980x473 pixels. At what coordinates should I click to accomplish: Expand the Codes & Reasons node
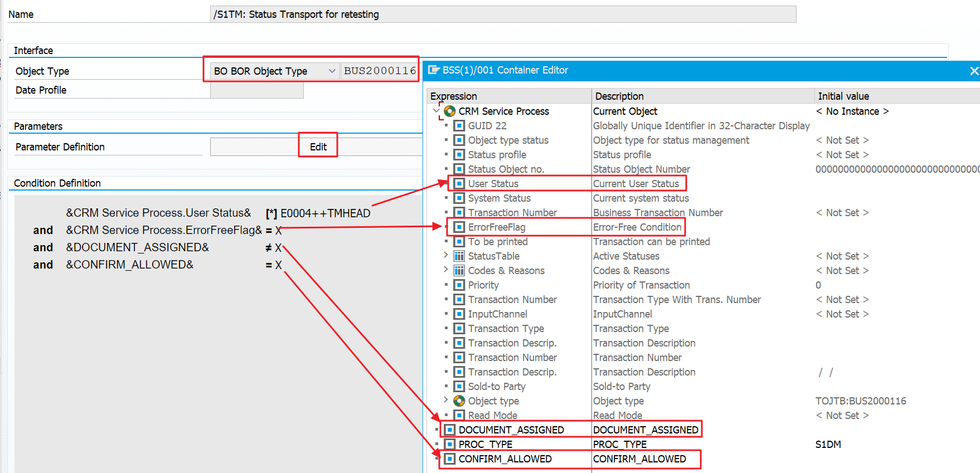tap(445, 270)
